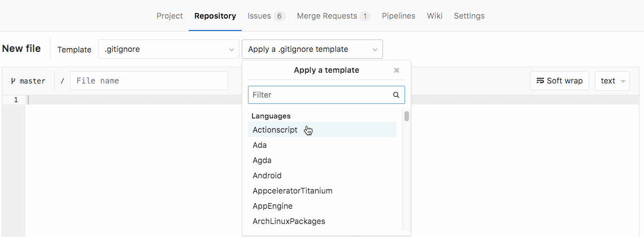Select the Actionscript template
The image size is (644, 237).
[275, 130]
